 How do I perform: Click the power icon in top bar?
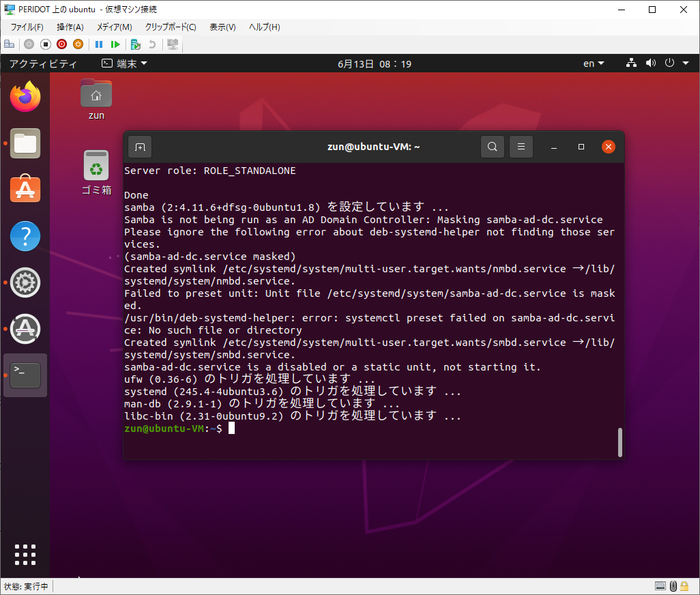[x=669, y=63]
